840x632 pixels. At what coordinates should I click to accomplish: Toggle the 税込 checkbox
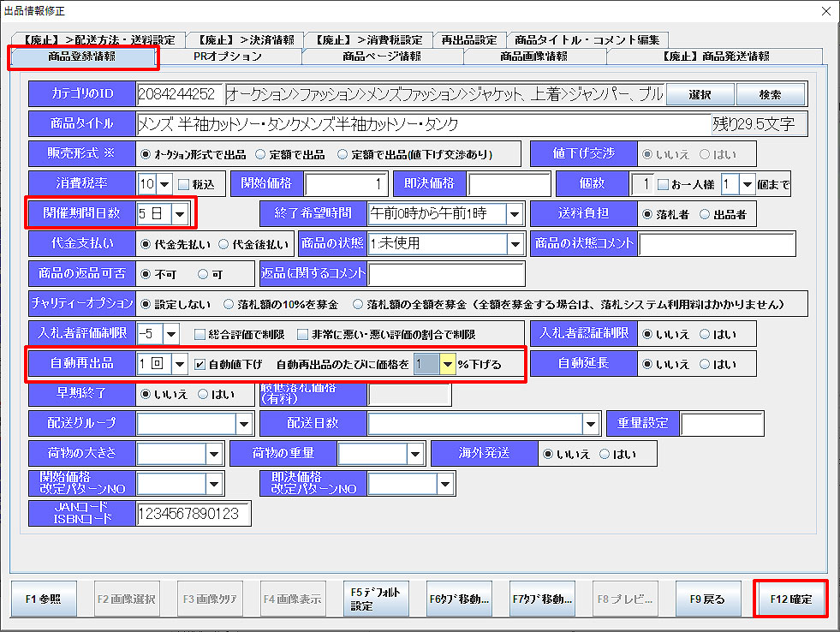pos(183,183)
